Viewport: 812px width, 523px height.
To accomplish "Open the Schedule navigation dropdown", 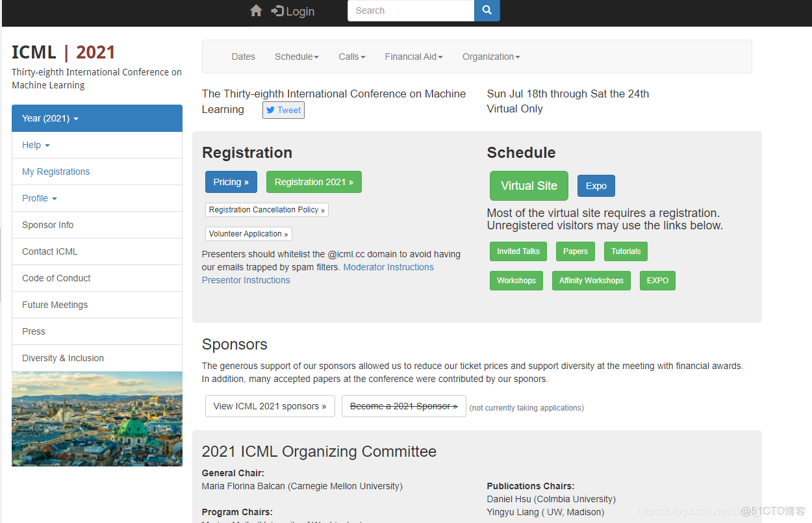I will 297,57.
